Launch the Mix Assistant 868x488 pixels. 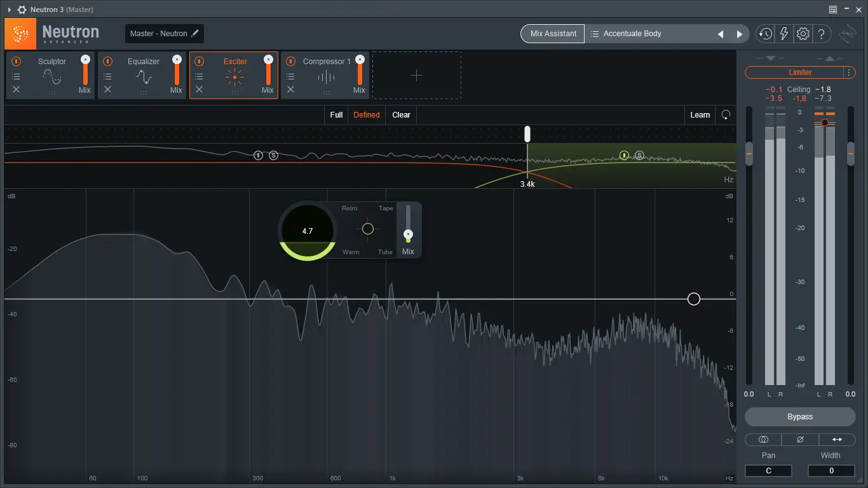[x=553, y=34]
